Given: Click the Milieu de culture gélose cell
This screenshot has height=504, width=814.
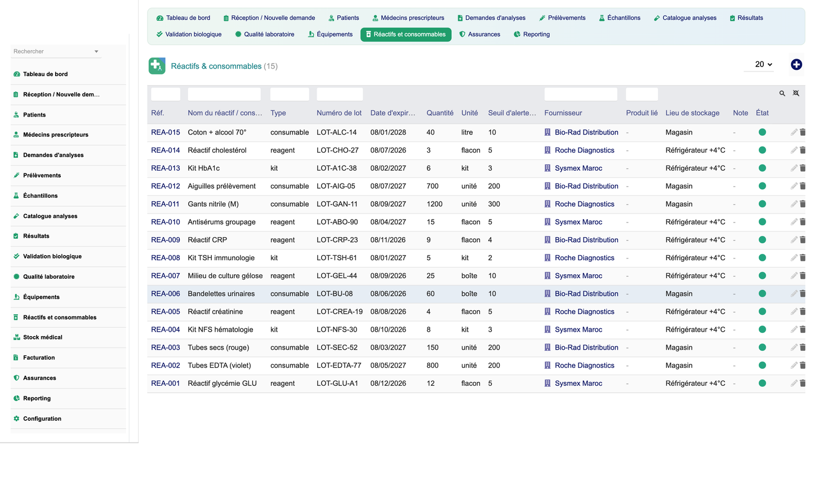Looking at the screenshot, I should (x=225, y=276).
